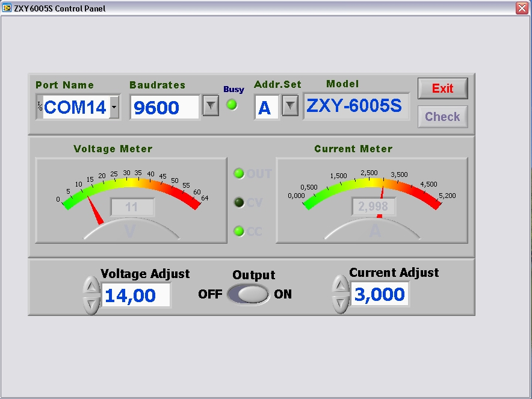
Task: Click the Voltage Meter gauge needle
Action: (95, 211)
